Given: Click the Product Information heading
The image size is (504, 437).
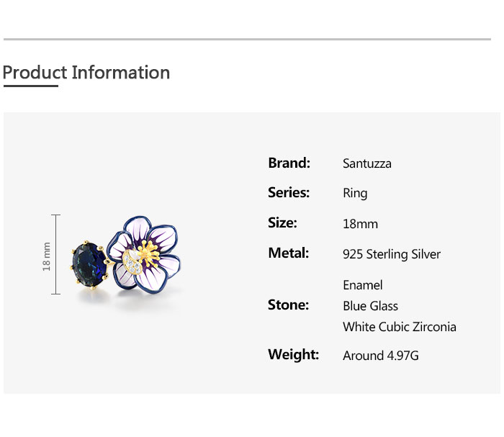Looking at the screenshot, I should [x=86, y=73].
